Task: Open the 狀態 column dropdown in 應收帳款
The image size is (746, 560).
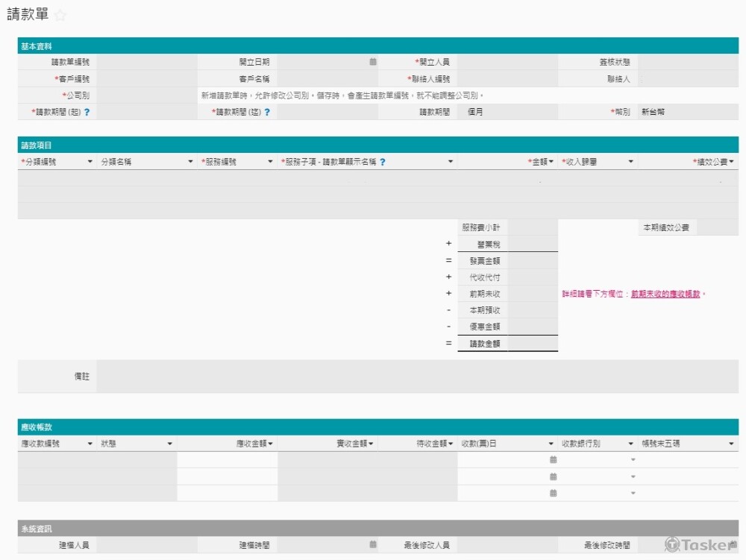Action: click(170, 444)
